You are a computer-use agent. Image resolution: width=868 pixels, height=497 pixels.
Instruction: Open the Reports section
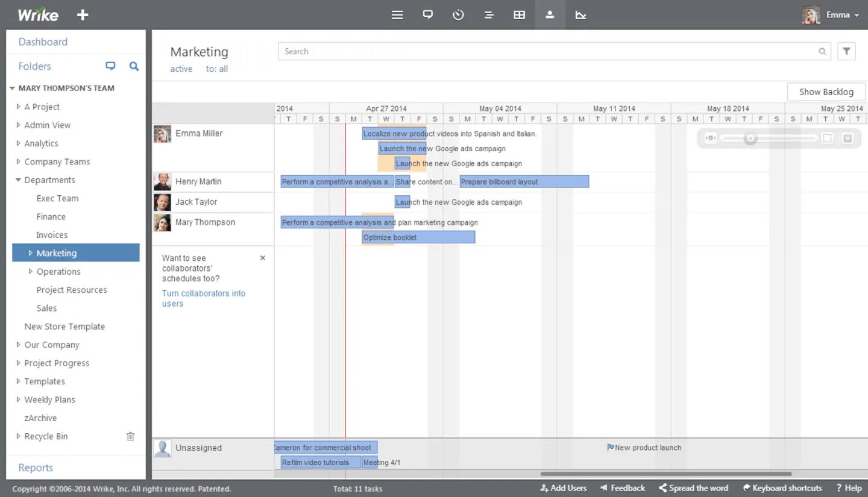point(36,467)
